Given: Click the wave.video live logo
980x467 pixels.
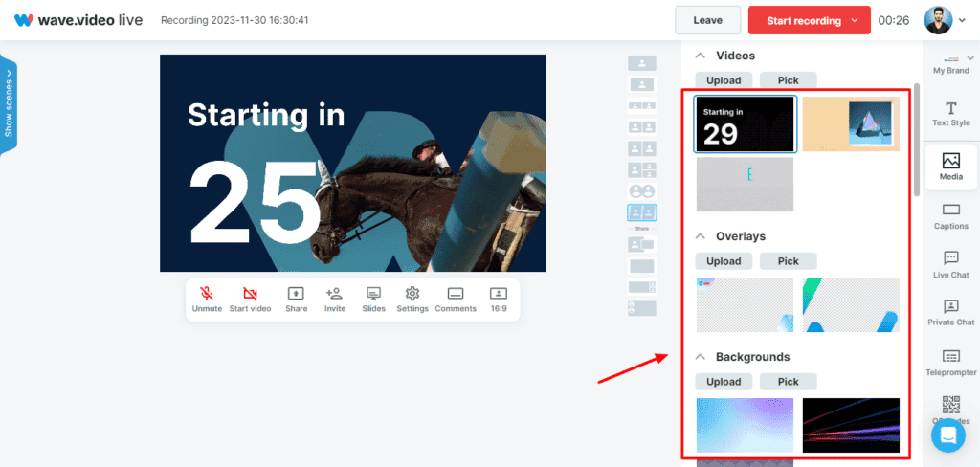Looking at the screenshot, I should (78, 20).
